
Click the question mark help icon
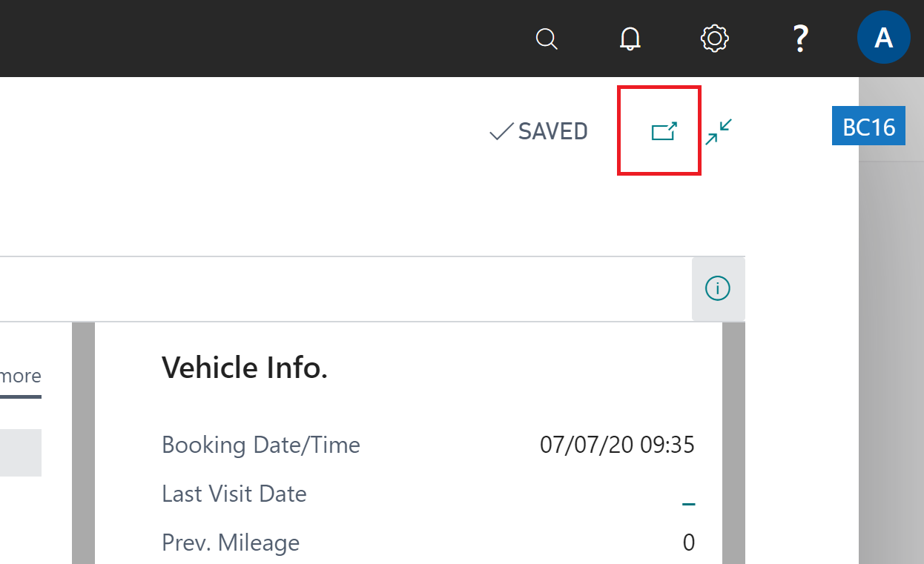(799, 39)
